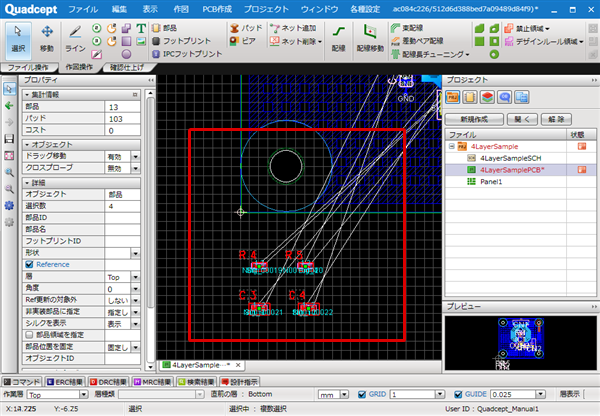Viewport: 600px width, 416px height.
Task: Open the 層 (layer) Top dropdown
Action: click(135, 277)
